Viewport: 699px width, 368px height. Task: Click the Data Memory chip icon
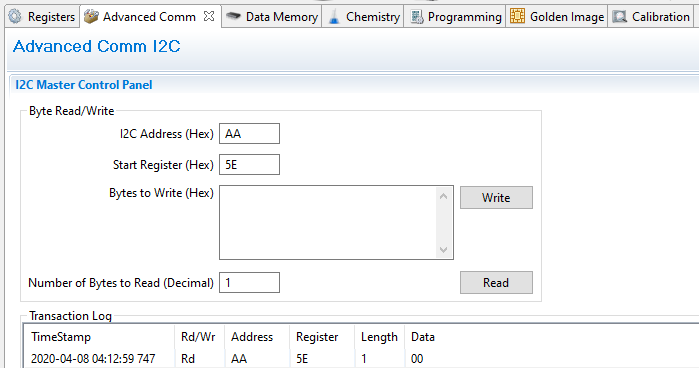pos(233,17)
